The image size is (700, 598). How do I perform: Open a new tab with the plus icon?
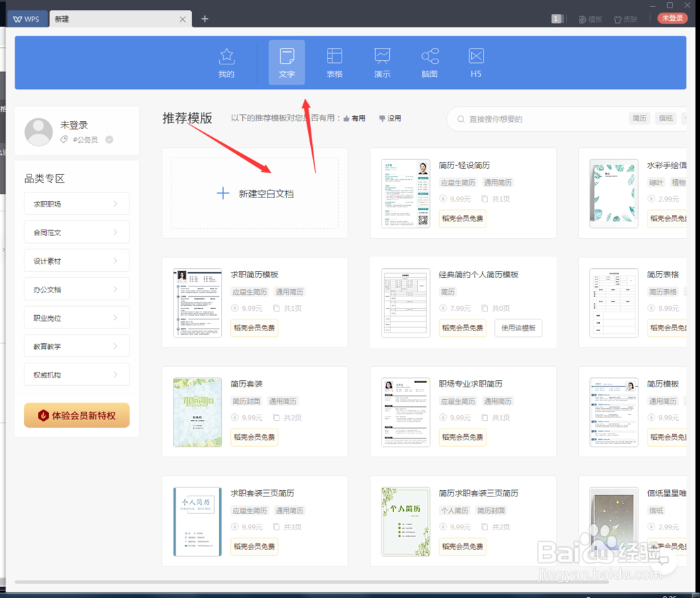pos(204,19)
